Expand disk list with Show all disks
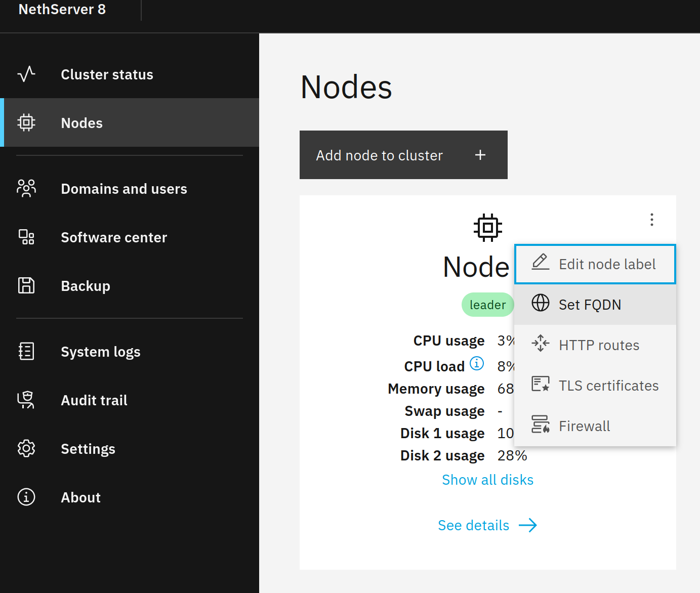 [x=487, y=480]
